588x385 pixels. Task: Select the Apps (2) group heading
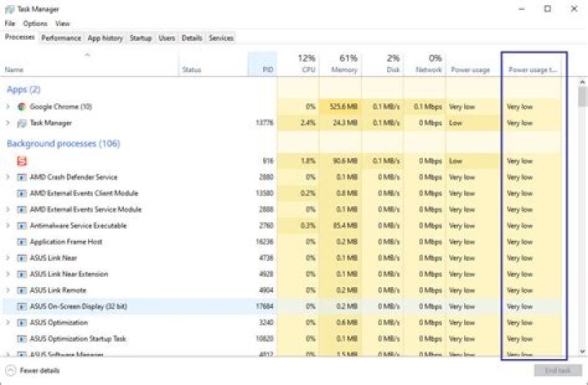[24, 89]
